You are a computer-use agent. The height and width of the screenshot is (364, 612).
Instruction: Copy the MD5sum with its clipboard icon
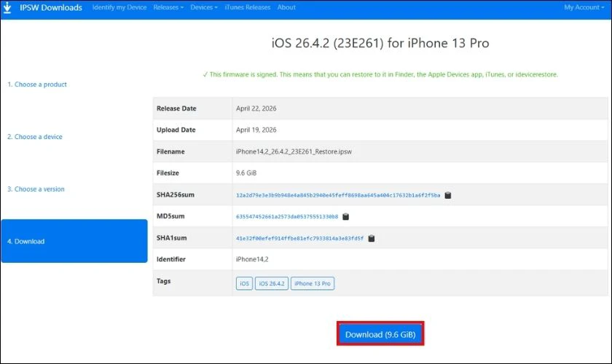pos(346,216)
